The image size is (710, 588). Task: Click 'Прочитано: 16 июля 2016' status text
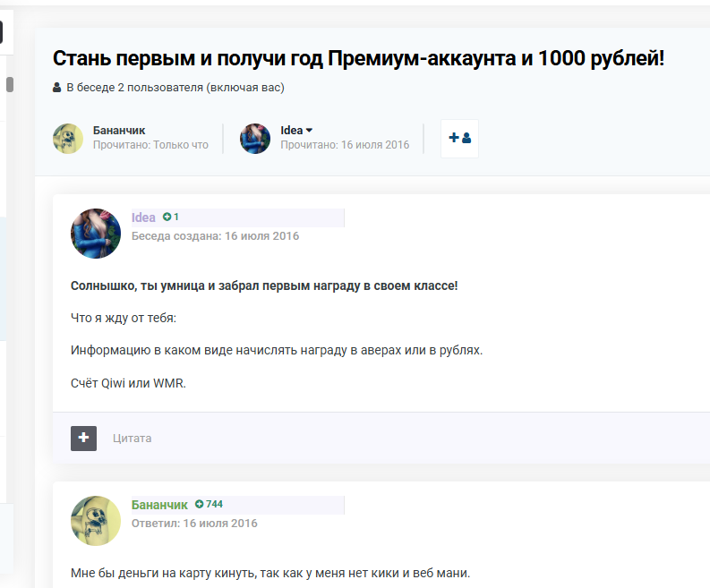[x=345, y=145]
